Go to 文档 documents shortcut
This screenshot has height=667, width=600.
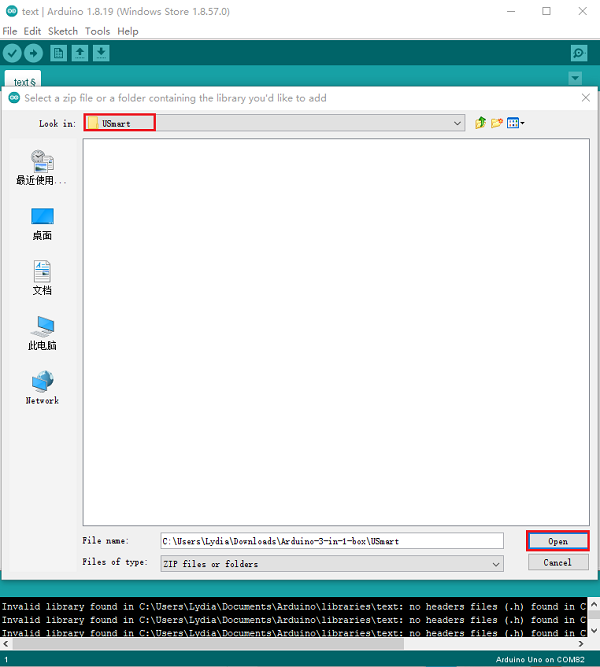click(42, 278)
